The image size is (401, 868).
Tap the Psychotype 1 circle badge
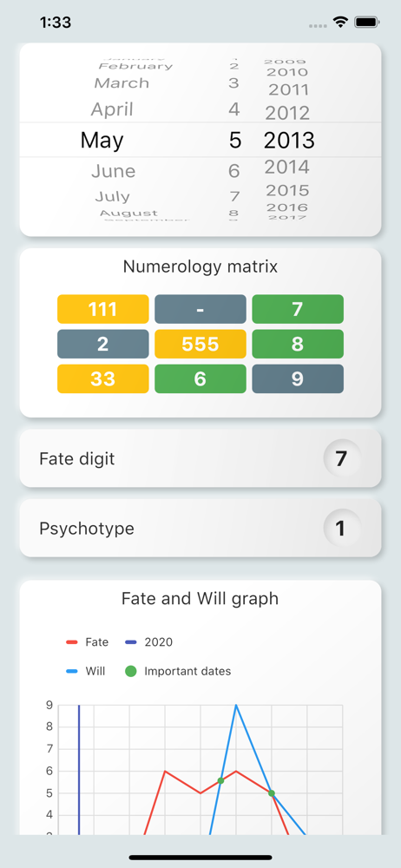pos(342,528)
